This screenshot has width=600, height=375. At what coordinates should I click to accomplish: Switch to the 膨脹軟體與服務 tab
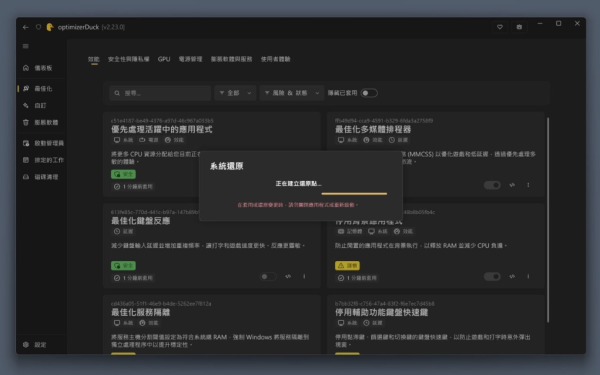click(232, 59)
